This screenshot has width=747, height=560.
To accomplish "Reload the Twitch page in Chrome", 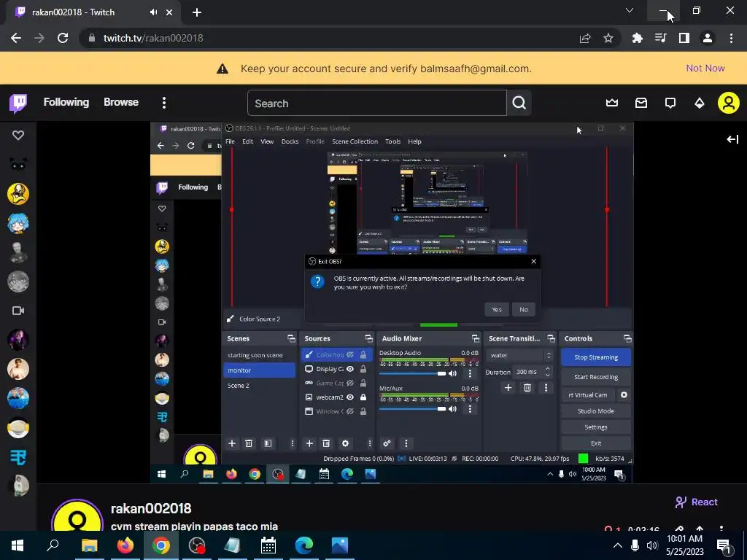I will point(63,38).
